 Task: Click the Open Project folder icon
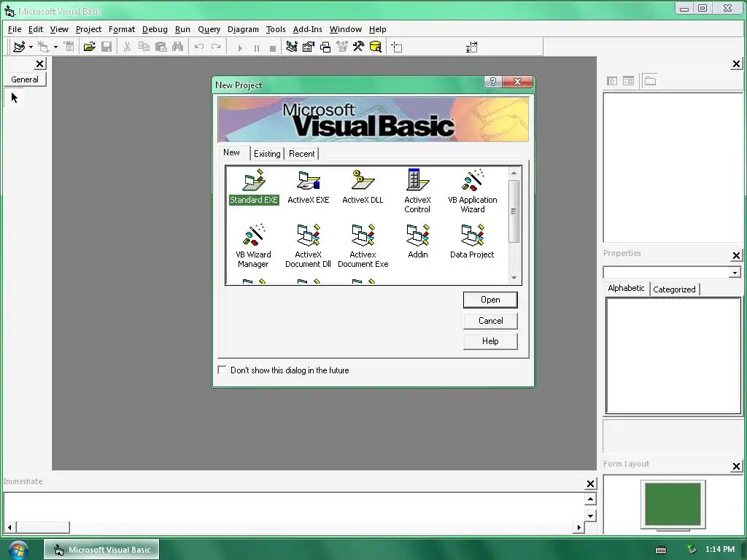click(x=90, y=47)
